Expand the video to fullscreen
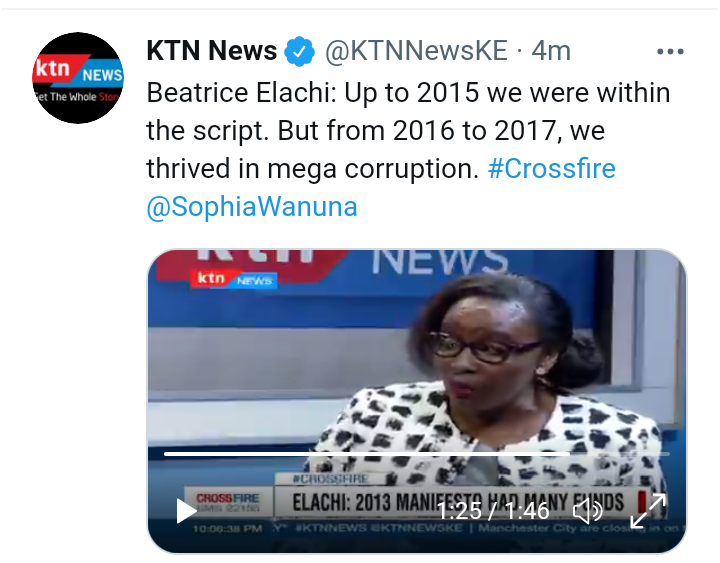This screenshot has width=720, height=563. (648, 511)
